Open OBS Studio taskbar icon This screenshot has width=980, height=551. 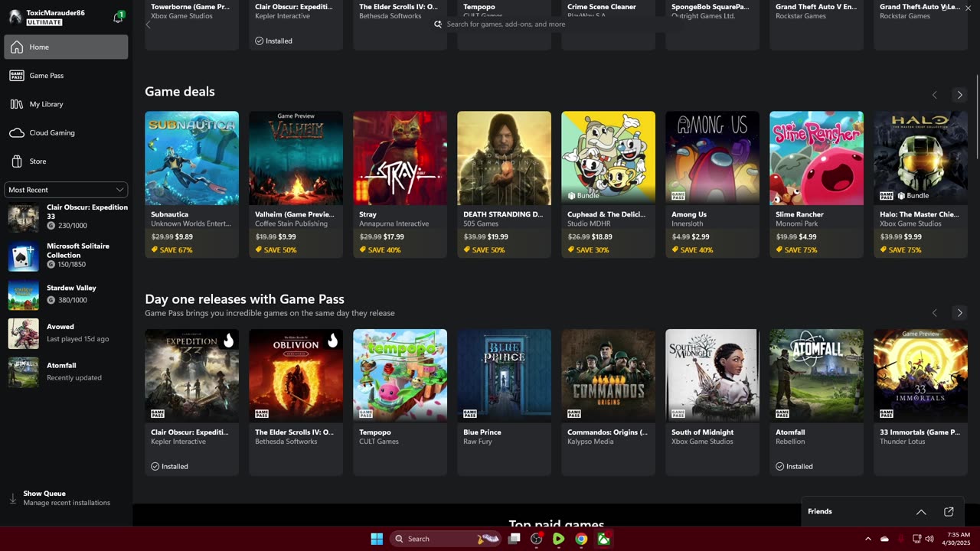[x=536, y=539]
